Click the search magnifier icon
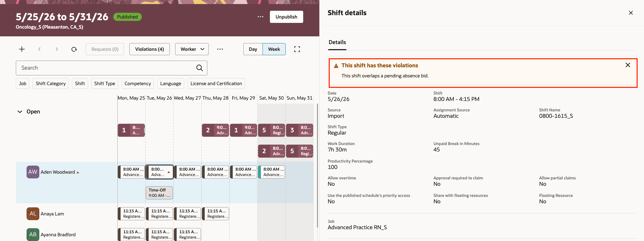 [200, 68]
